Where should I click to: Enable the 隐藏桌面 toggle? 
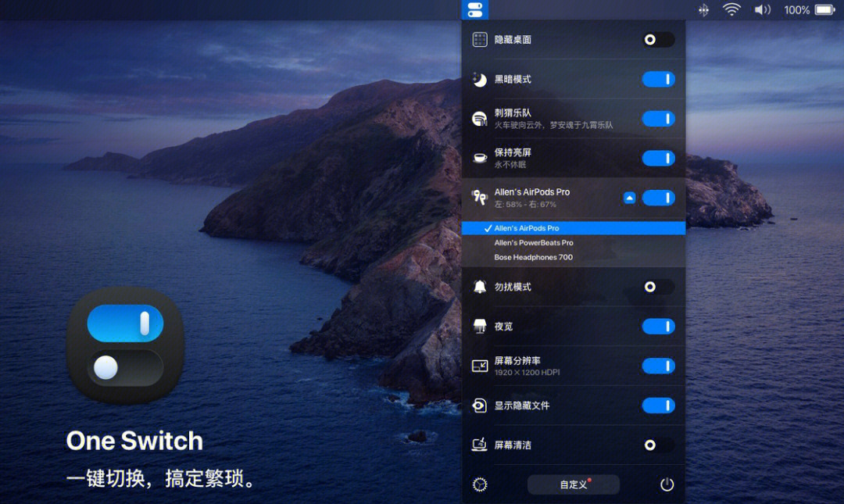tap(658, 39)
